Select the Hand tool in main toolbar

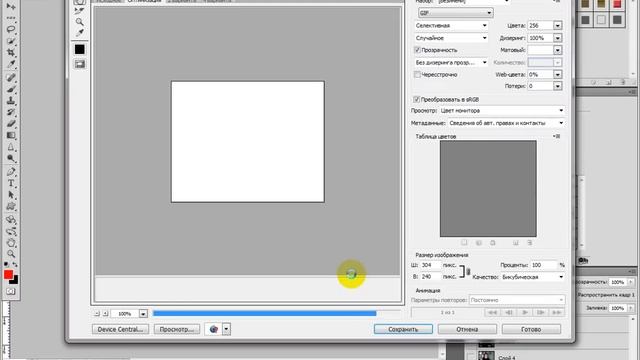click(11, 243)
